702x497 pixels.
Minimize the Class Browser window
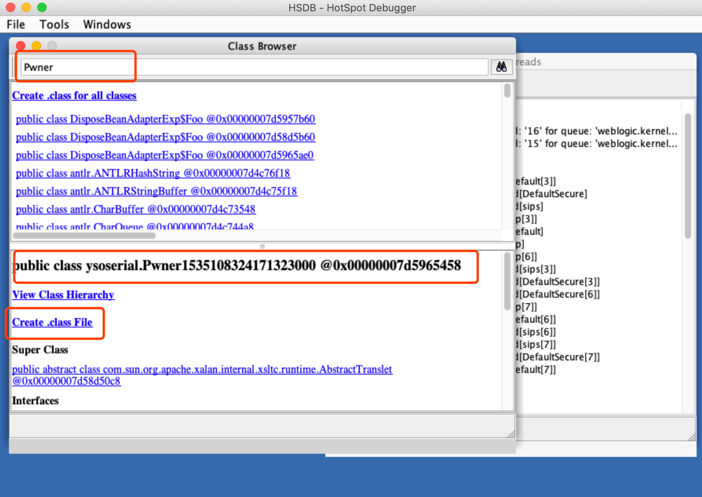click(36, 46)
